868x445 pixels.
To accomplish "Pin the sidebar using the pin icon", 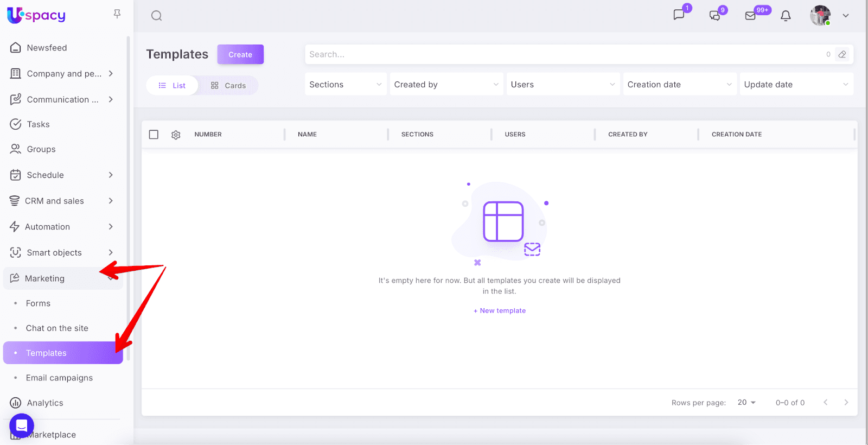I will click(x=117, y=14).
